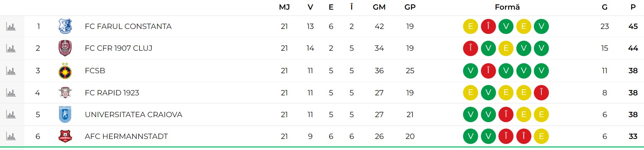The height and width of the screenshot is (150, 644).
Task: Click Rapid's red loss form badge
Action: 541,93
